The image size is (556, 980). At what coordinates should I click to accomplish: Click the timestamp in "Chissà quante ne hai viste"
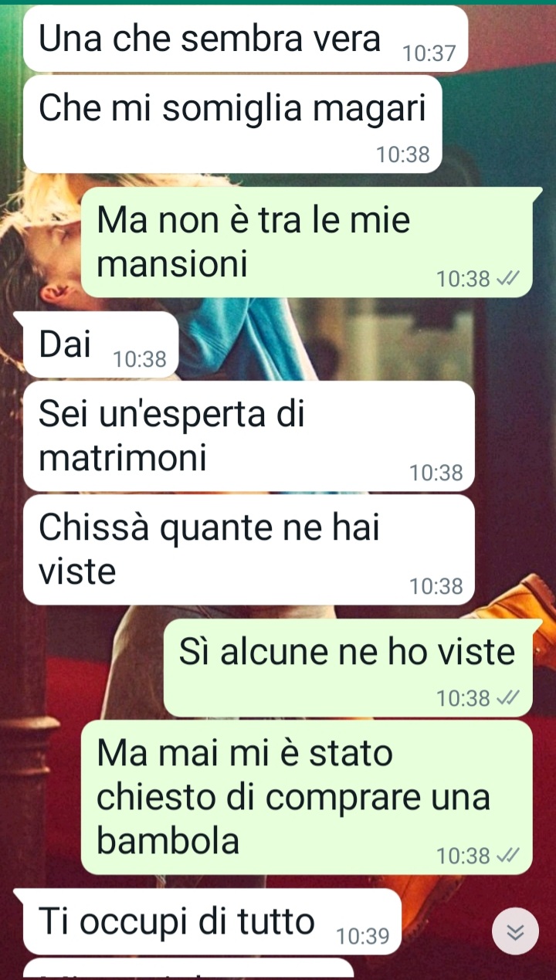point(437,587)
